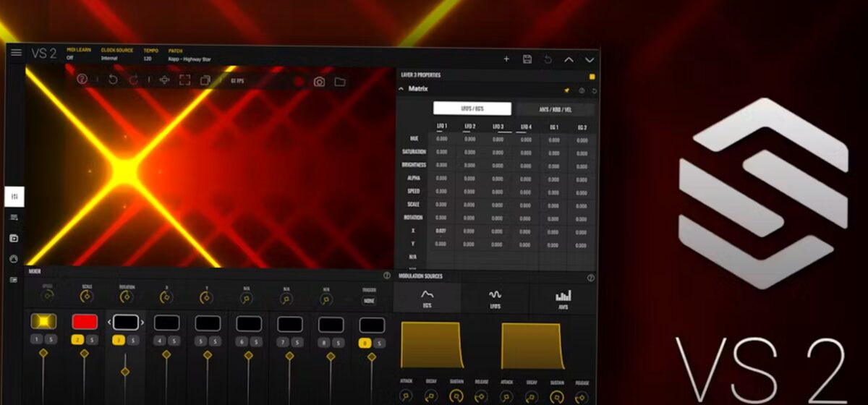The height and width of the screenshot is (405, 868).
Task: Click the first envelope shape display
Action: pyautogui.click(x=432, y=344)
